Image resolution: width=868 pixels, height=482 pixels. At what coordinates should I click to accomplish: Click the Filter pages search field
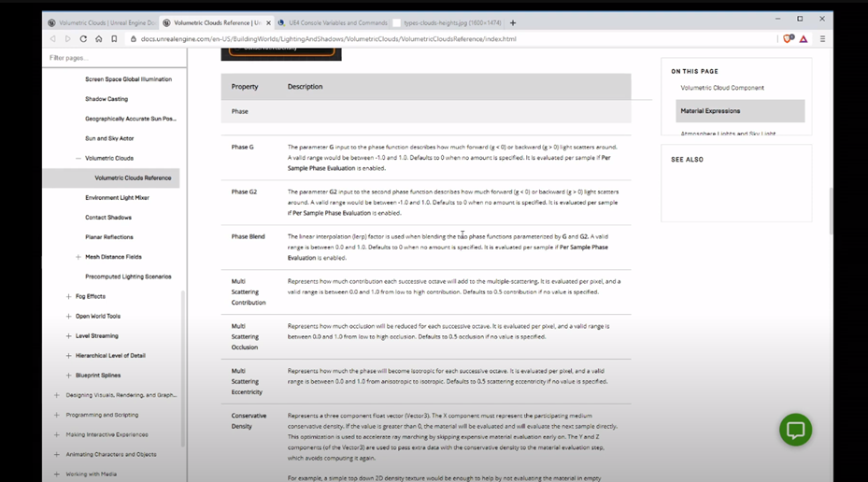pyautogui.click(x=113, y=58)
